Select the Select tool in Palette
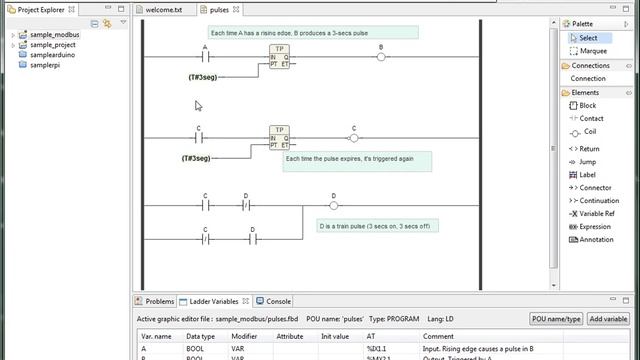The width and height of the screenshot is (640, 360). [x=589, y=38]
